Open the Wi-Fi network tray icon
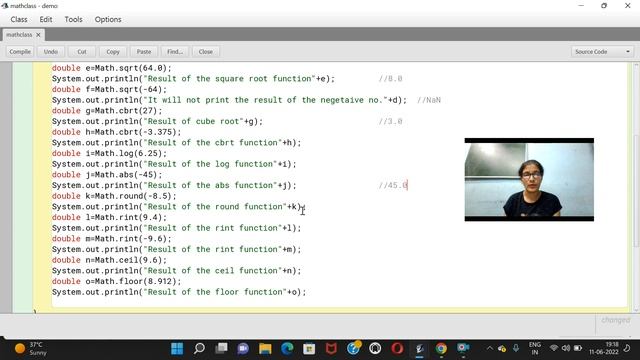The image size is (640, 360). click(554, 349)
